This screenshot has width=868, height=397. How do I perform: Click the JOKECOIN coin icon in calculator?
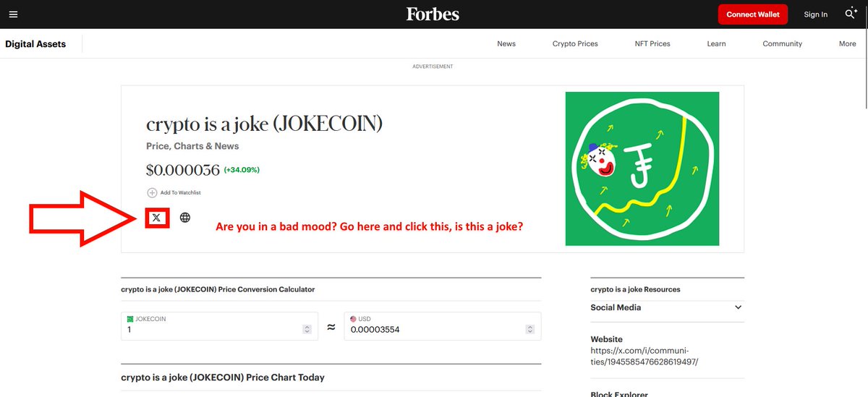click(x=130, y=319)
